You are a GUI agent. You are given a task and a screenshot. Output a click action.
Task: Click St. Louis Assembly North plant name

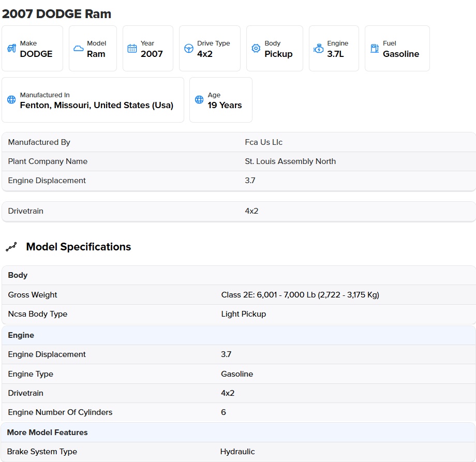[290, 161]
